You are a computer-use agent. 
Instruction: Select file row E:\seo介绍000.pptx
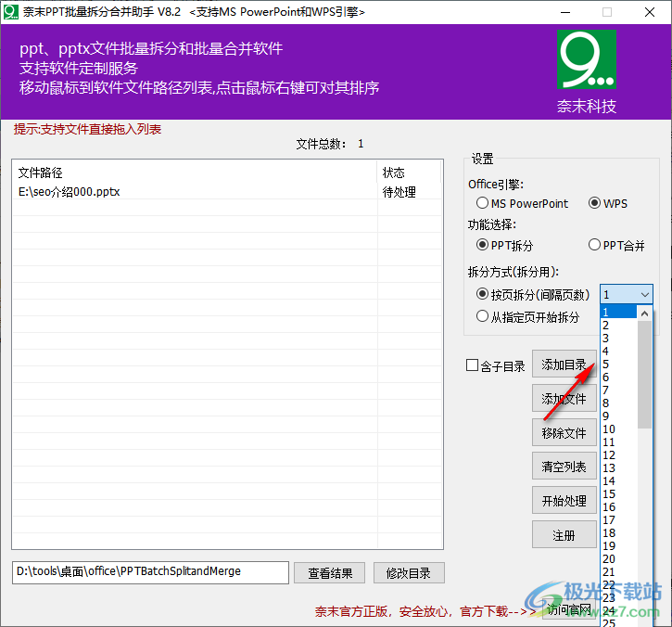[228, 192]
